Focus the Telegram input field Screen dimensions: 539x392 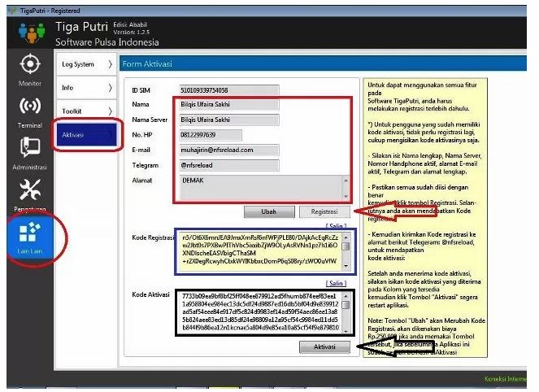point(229,165)
